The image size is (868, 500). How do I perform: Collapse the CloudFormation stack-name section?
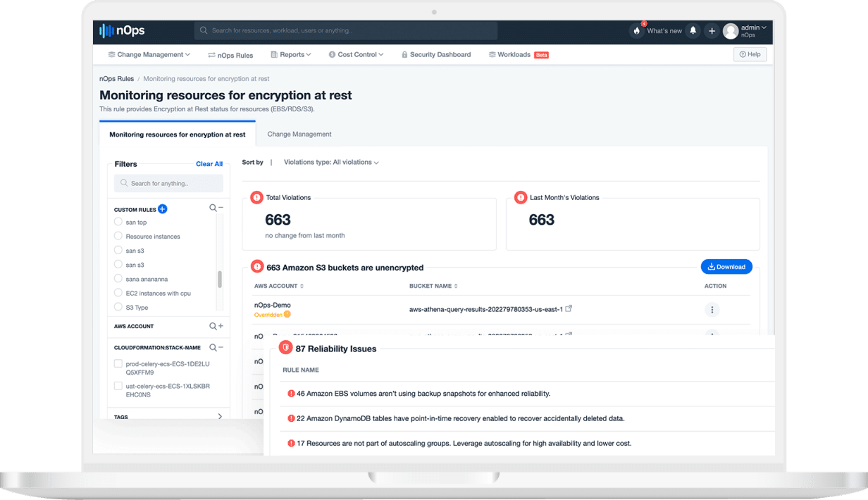[x=221, y=347]
